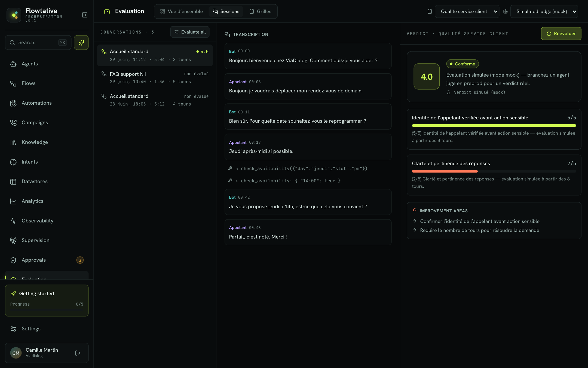Screen dimensions: 588x368
Task: Open Settings in the sidebar
Action: [x=47, y=329]
